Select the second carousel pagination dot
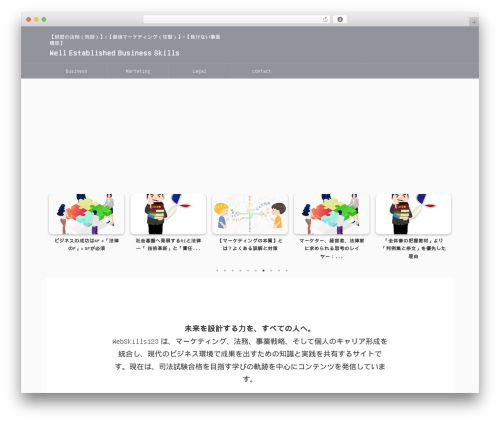 [x=225, y=271]
